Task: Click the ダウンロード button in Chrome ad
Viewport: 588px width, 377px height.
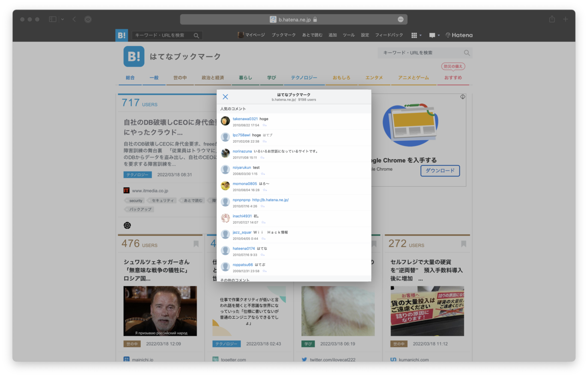Action: coord(440,171)
